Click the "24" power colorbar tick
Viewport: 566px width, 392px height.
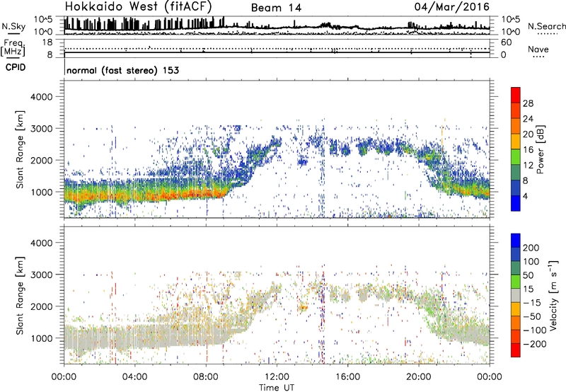528,119
